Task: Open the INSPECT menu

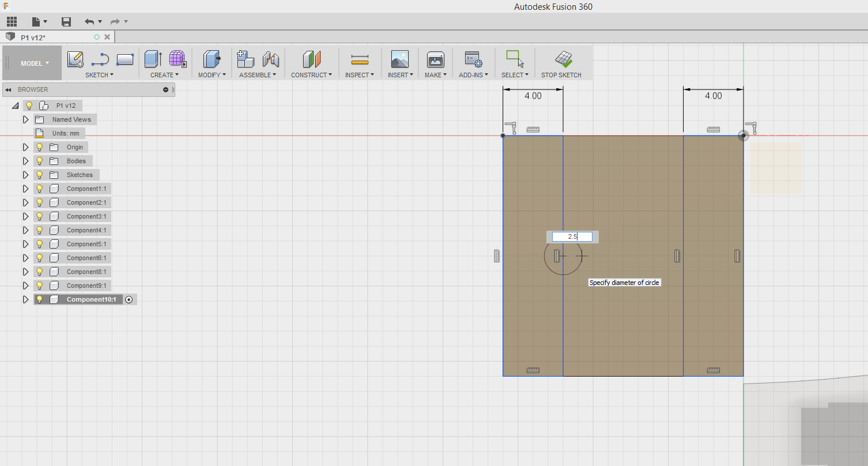Action: click(x=360, y=75)
